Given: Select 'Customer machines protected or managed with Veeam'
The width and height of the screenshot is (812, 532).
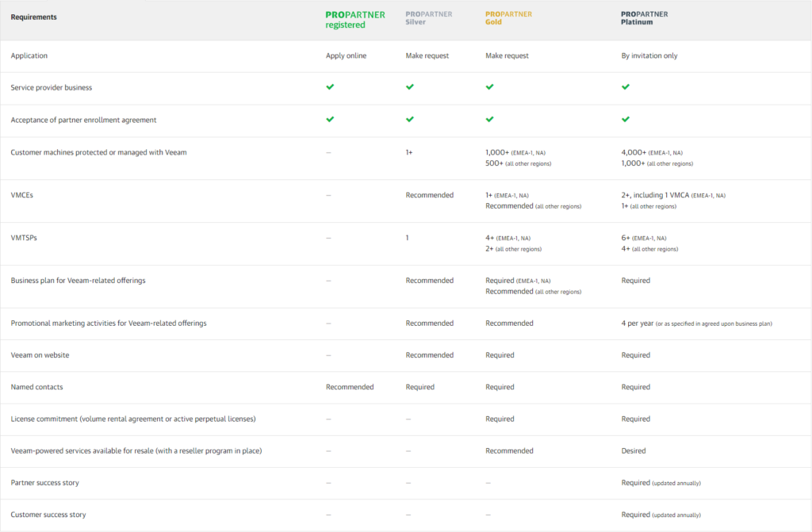Looking at the screenshot, I should [98, 152].
